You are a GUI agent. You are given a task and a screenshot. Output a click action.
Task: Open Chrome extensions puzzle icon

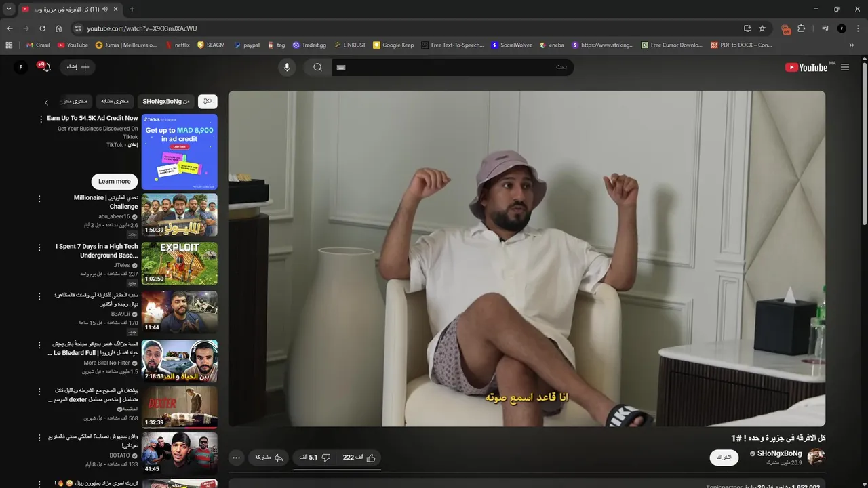tap(802, 28)
